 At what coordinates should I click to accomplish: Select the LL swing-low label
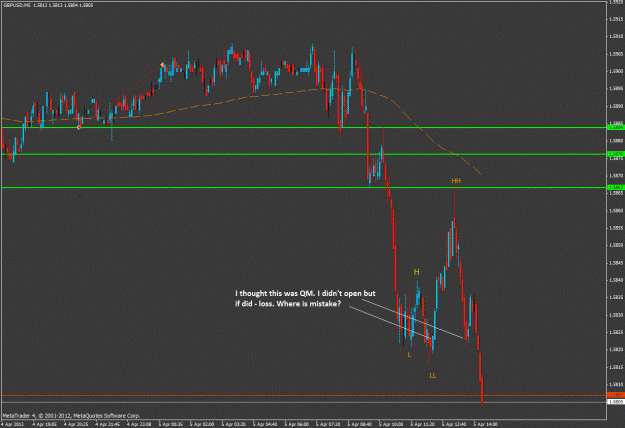(x=433, y=375)
